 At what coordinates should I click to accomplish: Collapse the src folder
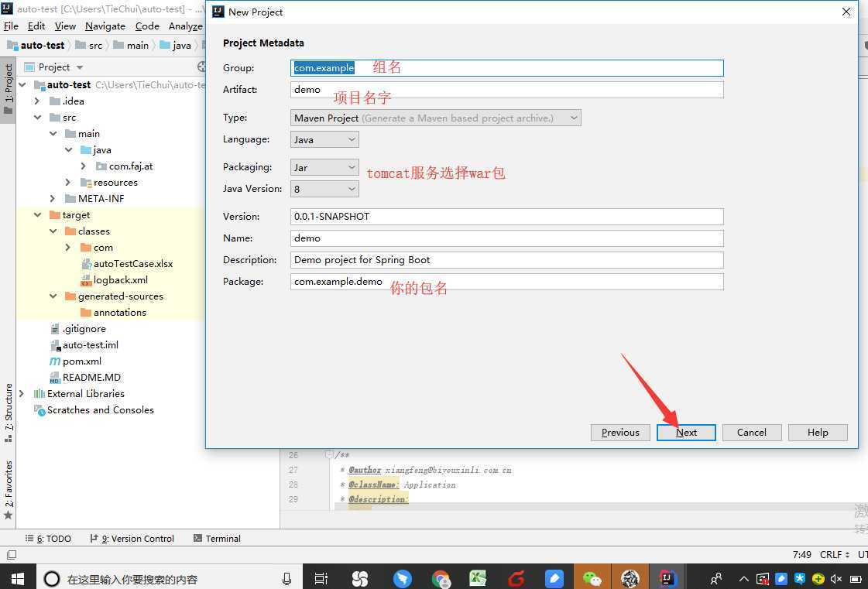coord(37,118)
